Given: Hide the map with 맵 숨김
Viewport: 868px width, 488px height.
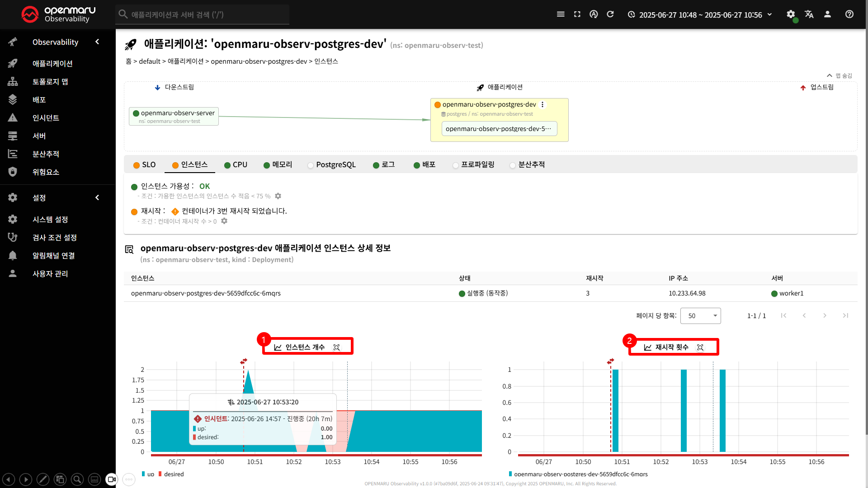Looking at the screenshot, I should (840, 75).
